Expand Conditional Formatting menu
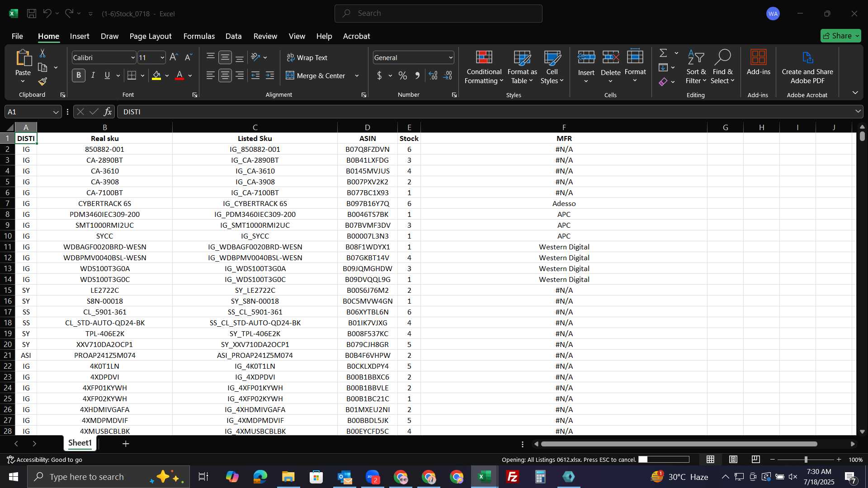 (x=484, y=67)
